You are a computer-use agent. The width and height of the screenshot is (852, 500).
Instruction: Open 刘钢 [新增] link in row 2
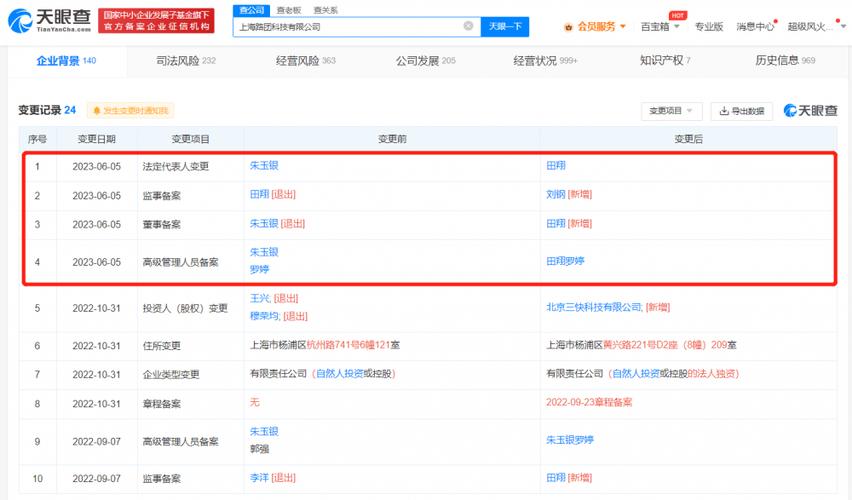[569, 194]
